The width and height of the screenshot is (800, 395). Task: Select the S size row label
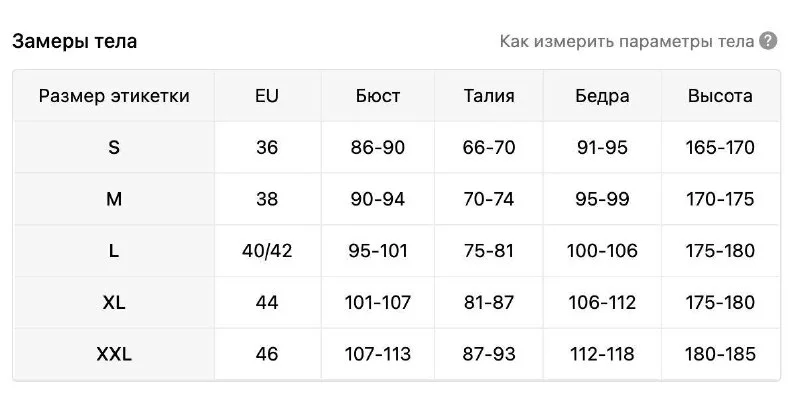(114, 147)
